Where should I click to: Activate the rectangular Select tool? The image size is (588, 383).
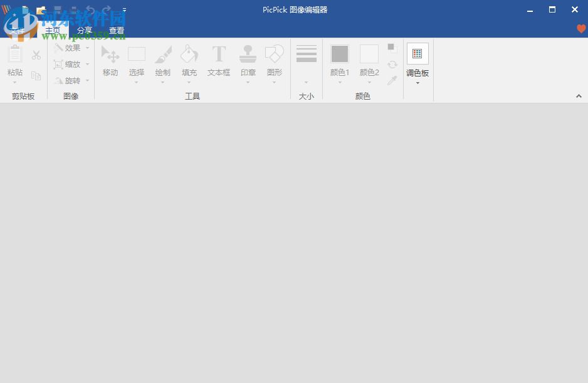click(x=137, y=60)
